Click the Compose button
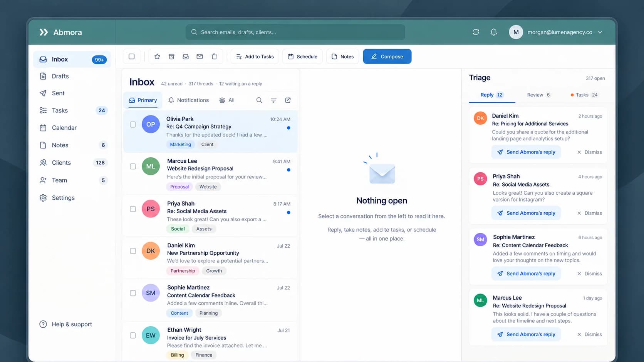This screenshot has width=644, height=362. click(x=387, y=57)
